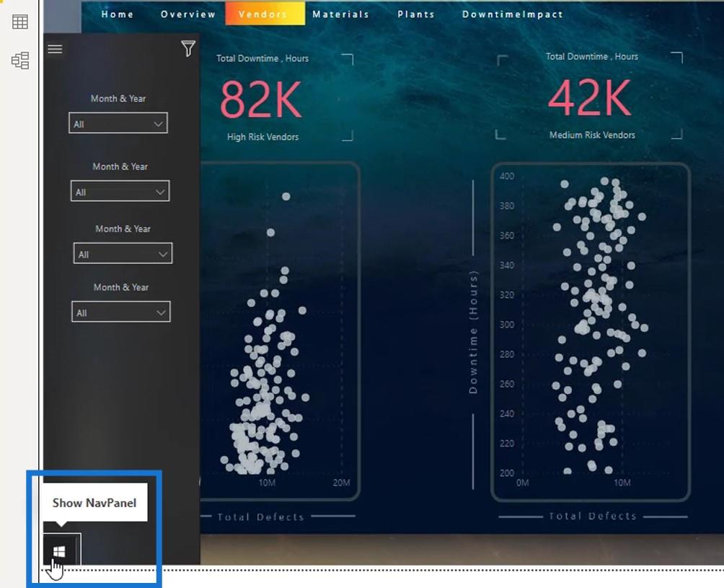
Task: Click the Medium Risk Vendors label
Action: tap(592, 135)
